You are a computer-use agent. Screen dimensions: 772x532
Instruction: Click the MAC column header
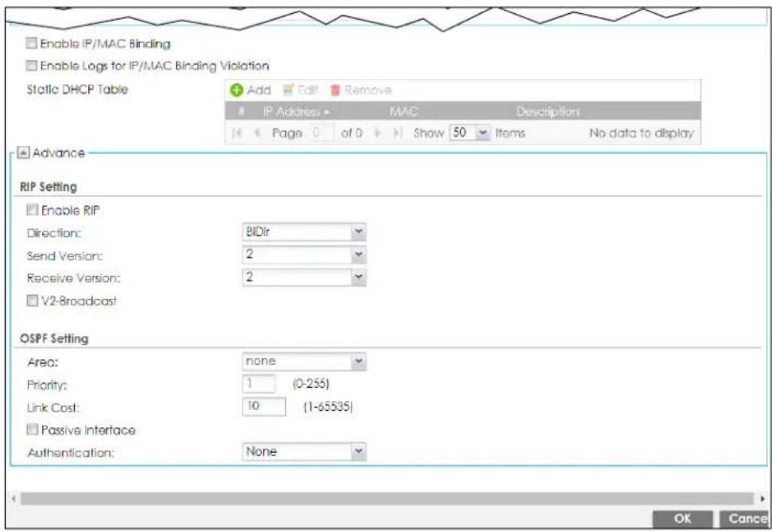pyautogui.click(x=404, y=112)
